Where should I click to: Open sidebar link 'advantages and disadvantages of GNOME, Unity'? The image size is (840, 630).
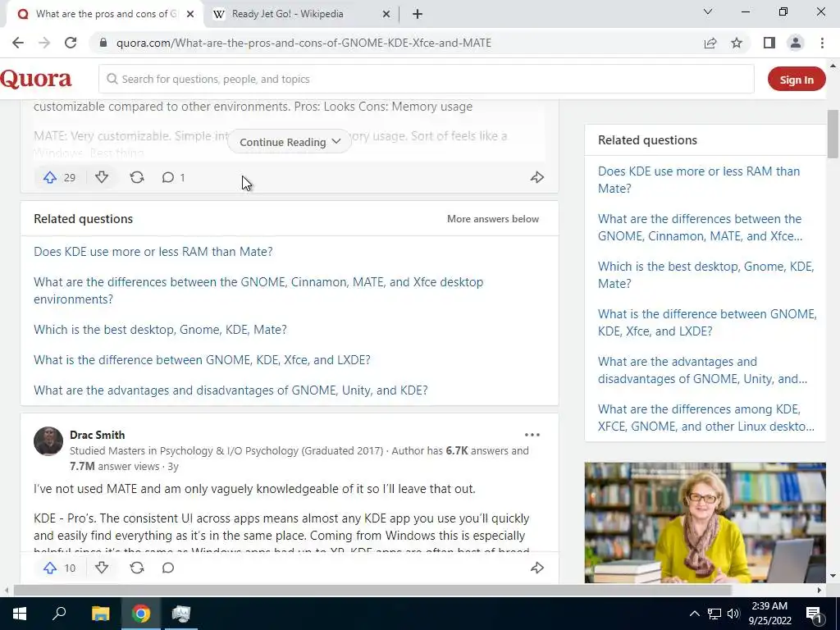coord(702,370)
